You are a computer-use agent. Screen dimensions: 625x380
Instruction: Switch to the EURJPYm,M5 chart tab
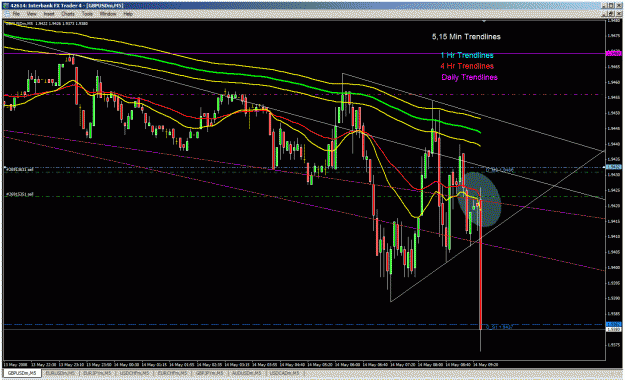97,373
